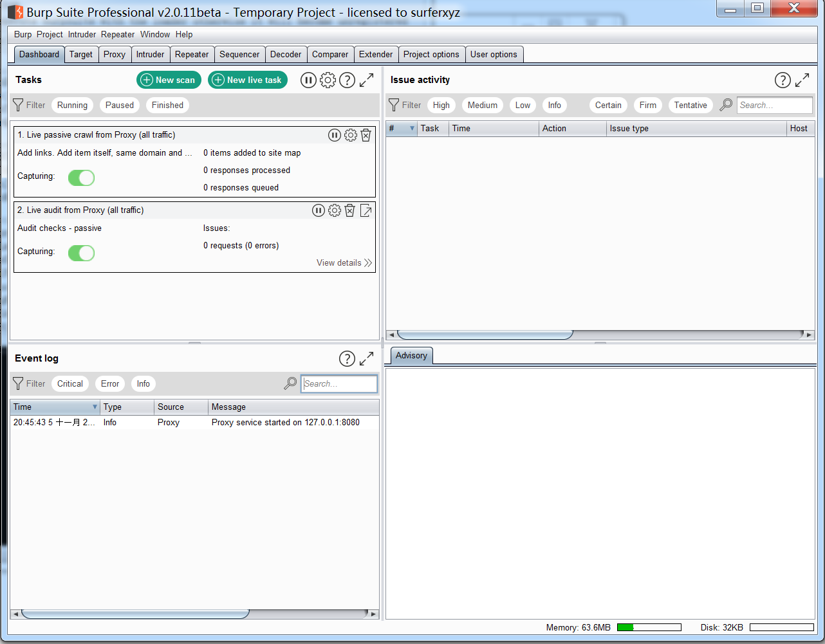
Task: Switch to the Sequencer tab
Action: coord(239,55)
